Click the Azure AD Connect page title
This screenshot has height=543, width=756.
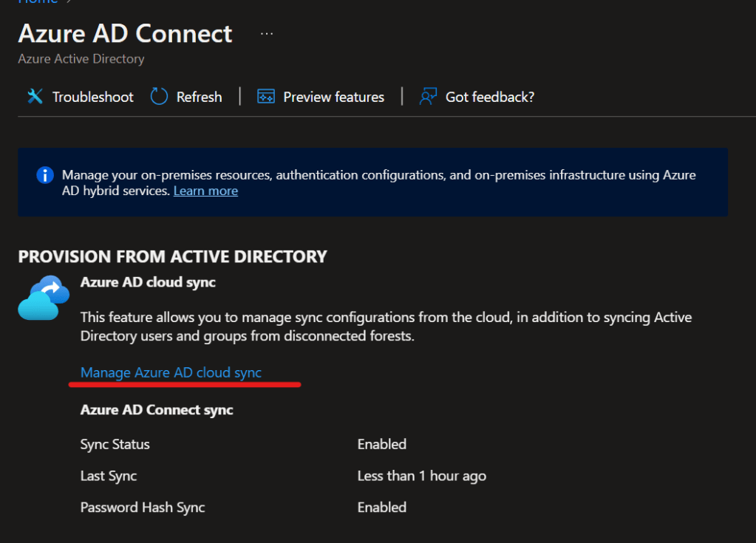(x=125, y=34)
